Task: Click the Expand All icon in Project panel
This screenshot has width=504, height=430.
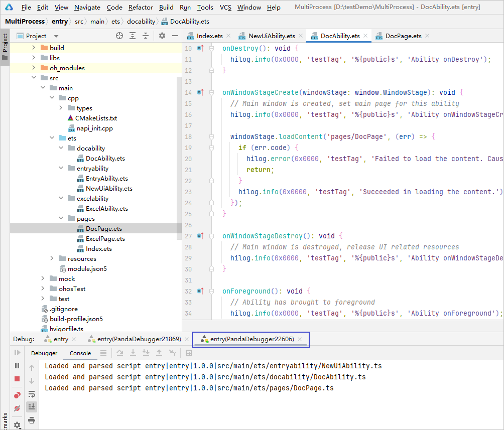Action: tap(133, 36)
